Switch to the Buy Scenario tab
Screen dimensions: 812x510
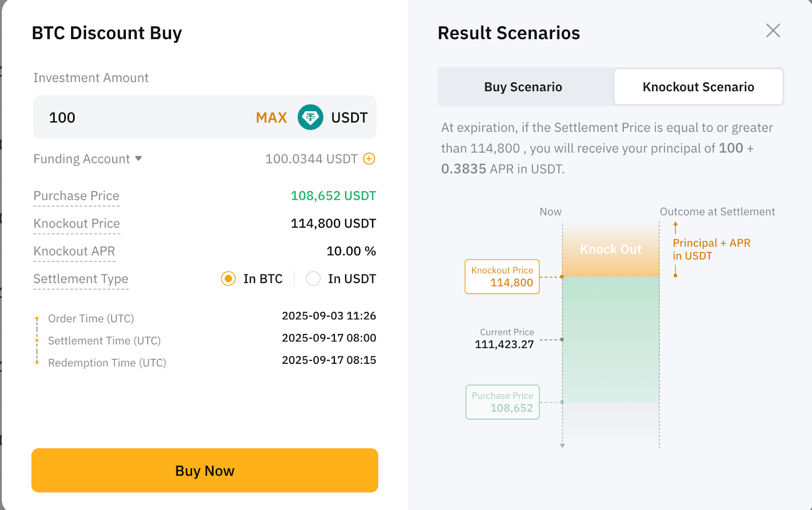pos(523,87)
